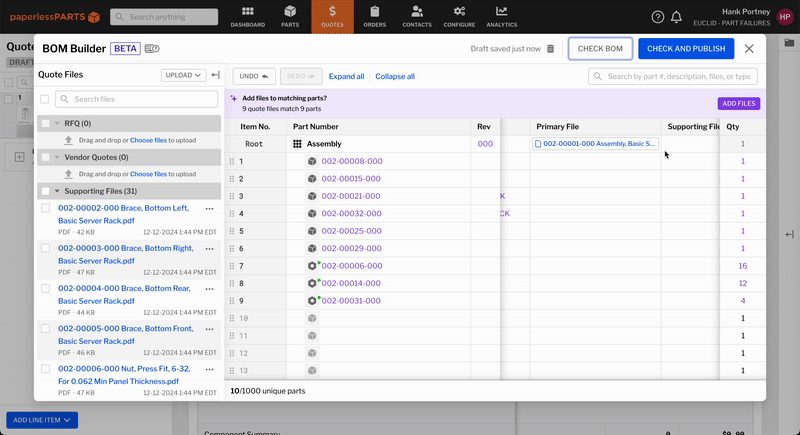Open part number 002-00015-000
This screenshot has width=800, height=435.
351,178
